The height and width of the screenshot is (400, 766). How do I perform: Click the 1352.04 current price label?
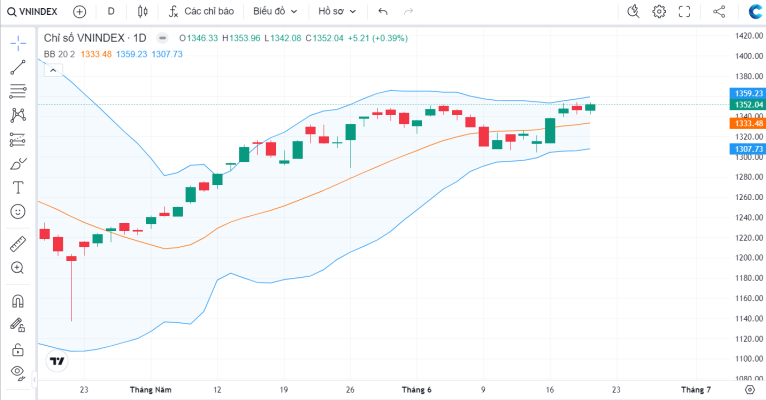pyautogui.click(x=748, y=105)
